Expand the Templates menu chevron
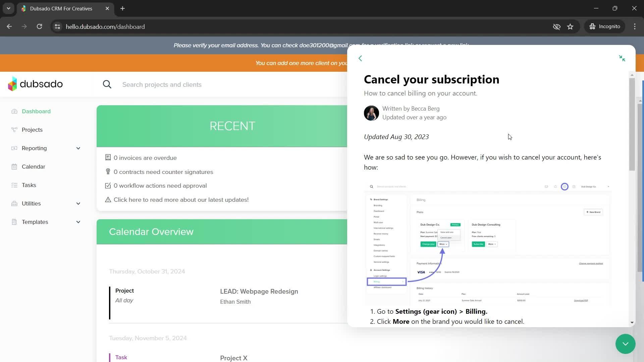The height and width of the screenshot is (362, 644). point(78,222)
